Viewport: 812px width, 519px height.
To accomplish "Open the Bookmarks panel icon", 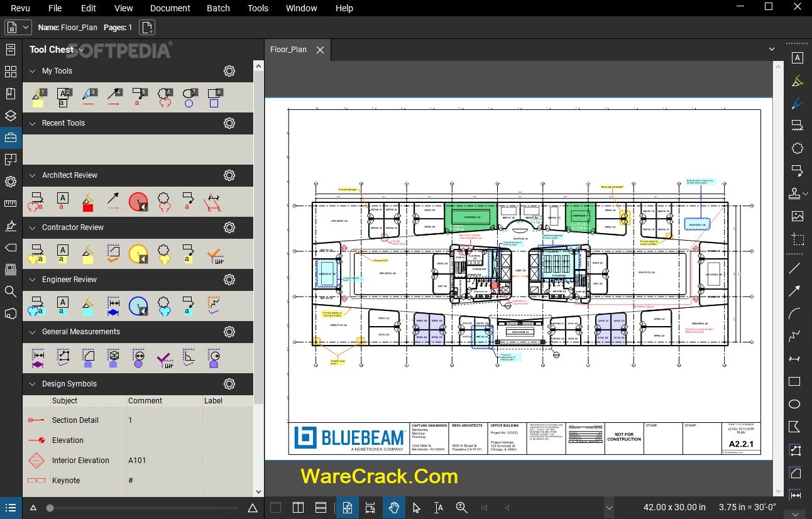I will click(11, 94).
